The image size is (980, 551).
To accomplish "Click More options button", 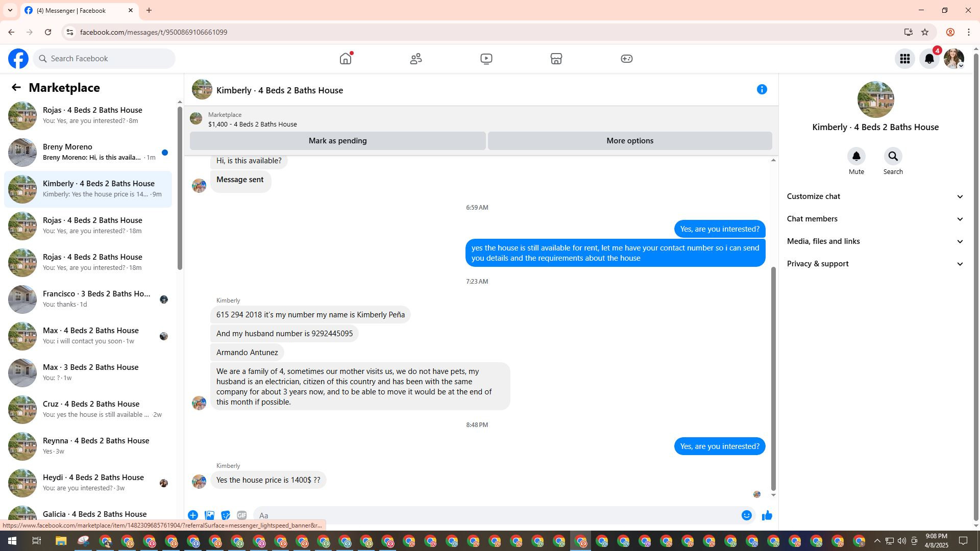I will click(x=629, y=141).
